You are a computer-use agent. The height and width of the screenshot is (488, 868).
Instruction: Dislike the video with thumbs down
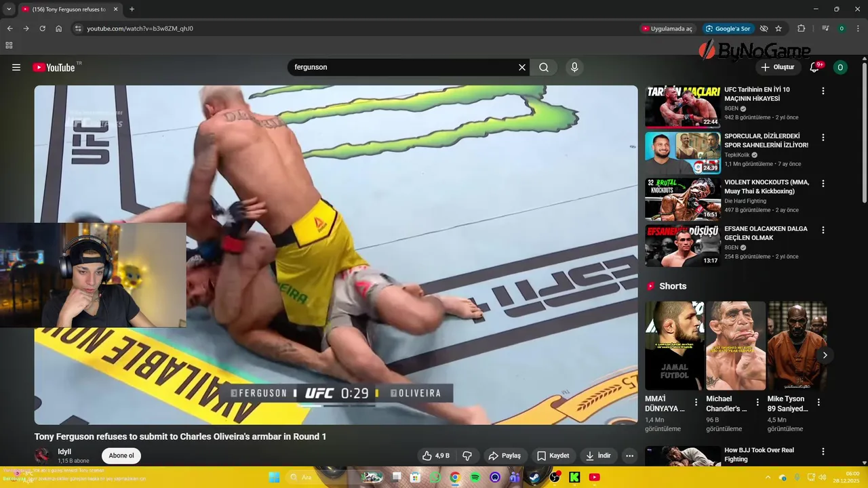[467, 455]
